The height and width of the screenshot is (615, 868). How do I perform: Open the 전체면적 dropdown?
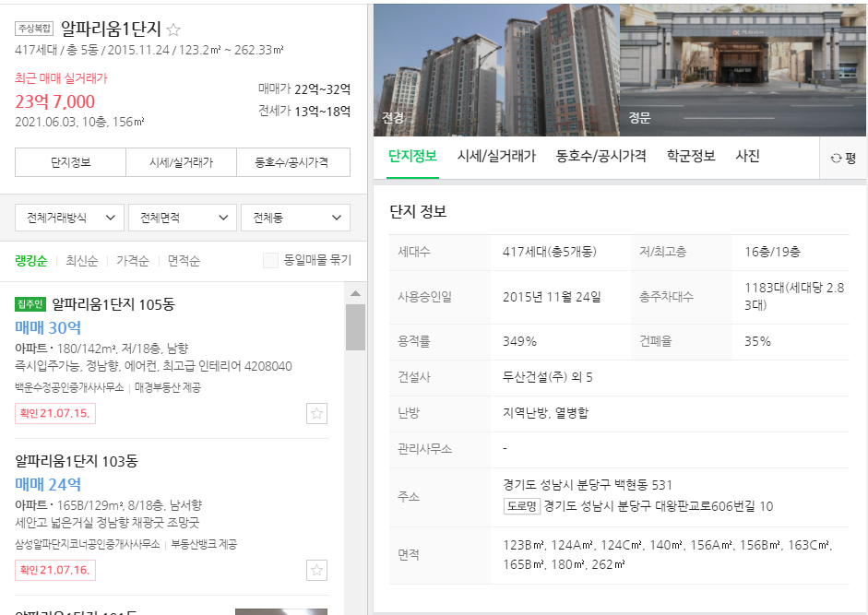tap(182, 218)
